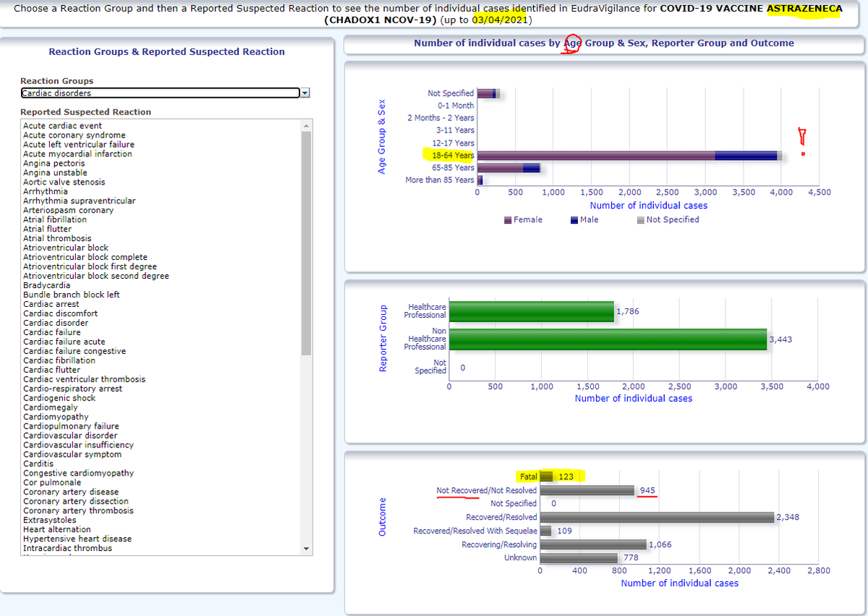The height and width of the screenshot is (616, 868).
Task: Click the Male legend color swatch
Action: (x=574, y=220)
